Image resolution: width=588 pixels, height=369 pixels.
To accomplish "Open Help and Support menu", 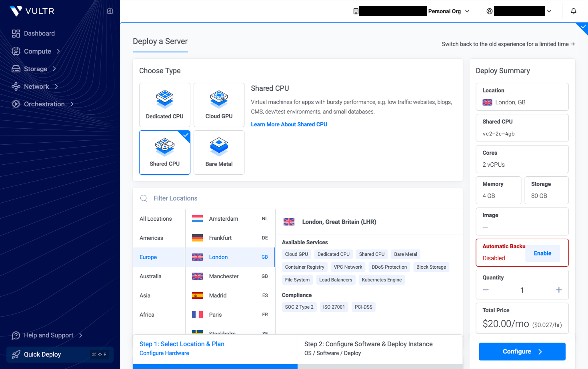I will coord(47,335).
